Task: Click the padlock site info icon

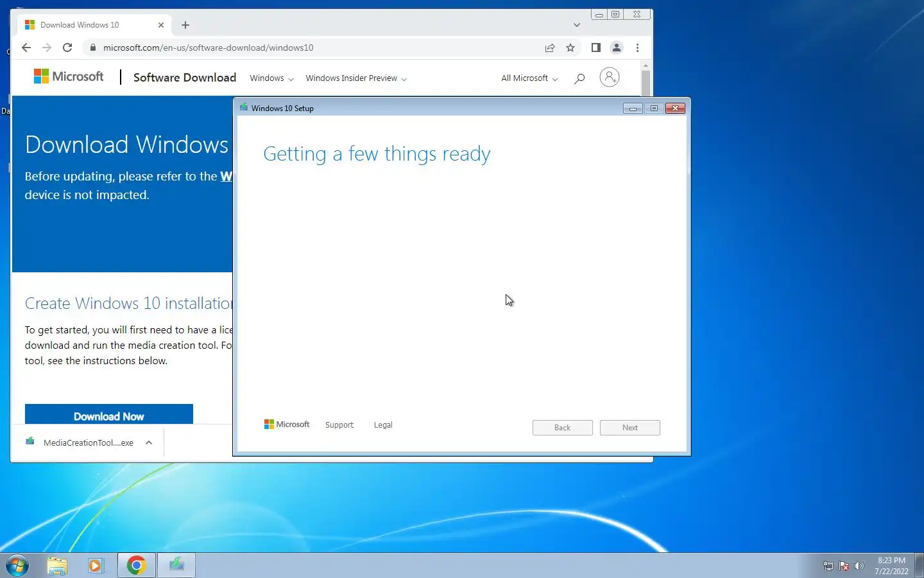Action: tap(93, 48)
